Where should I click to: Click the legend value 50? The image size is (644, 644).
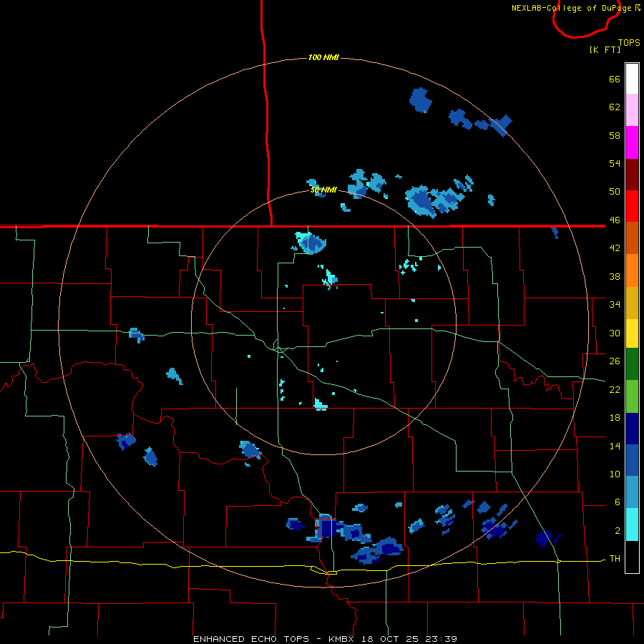coord(615,192)
